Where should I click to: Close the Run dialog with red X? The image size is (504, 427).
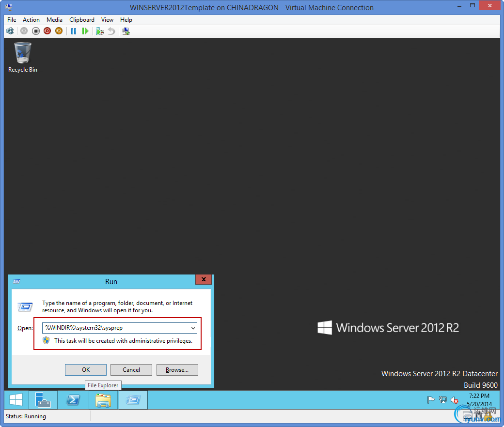(204, 279)
